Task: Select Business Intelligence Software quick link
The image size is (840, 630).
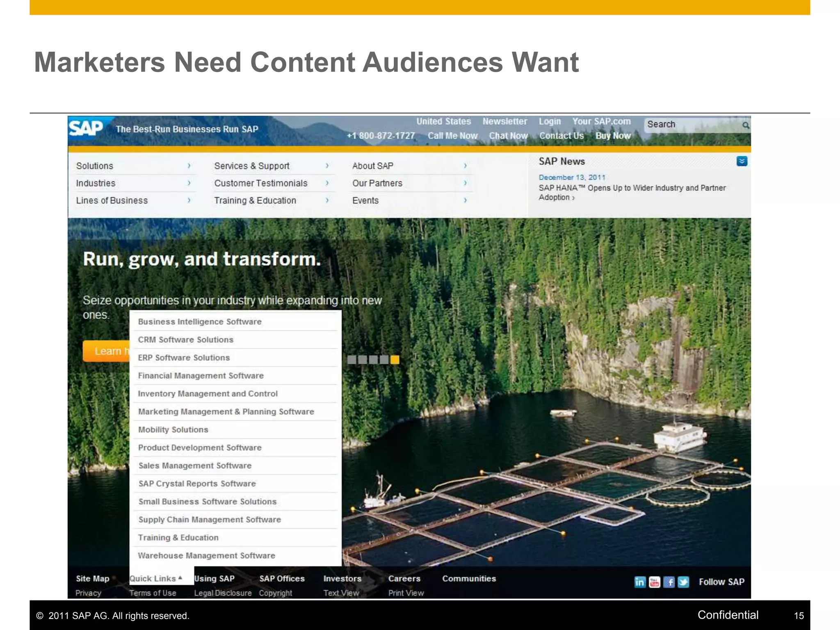Action: (x=236, y=322)
